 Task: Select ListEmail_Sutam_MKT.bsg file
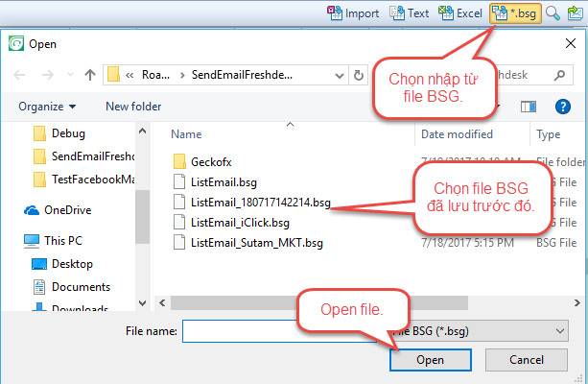point(248,243)
